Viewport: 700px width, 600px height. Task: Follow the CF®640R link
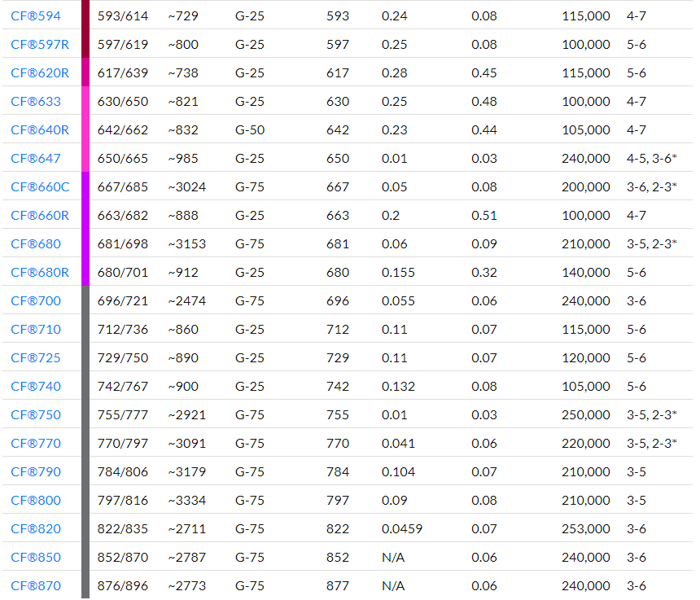(40, 130)
